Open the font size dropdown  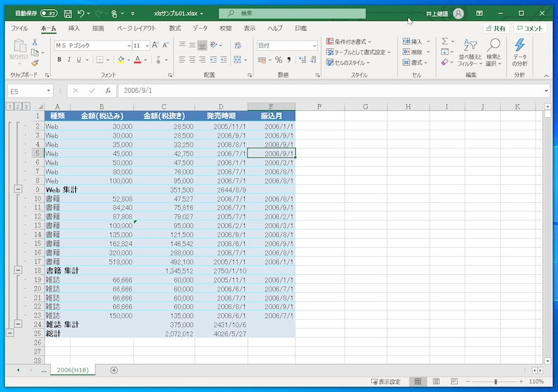[148, 45]
